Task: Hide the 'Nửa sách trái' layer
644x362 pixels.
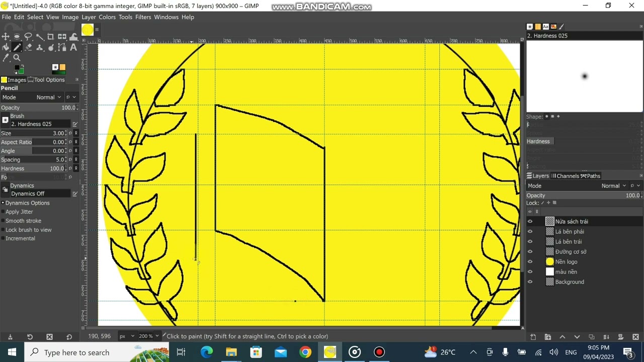Action: 530,221
